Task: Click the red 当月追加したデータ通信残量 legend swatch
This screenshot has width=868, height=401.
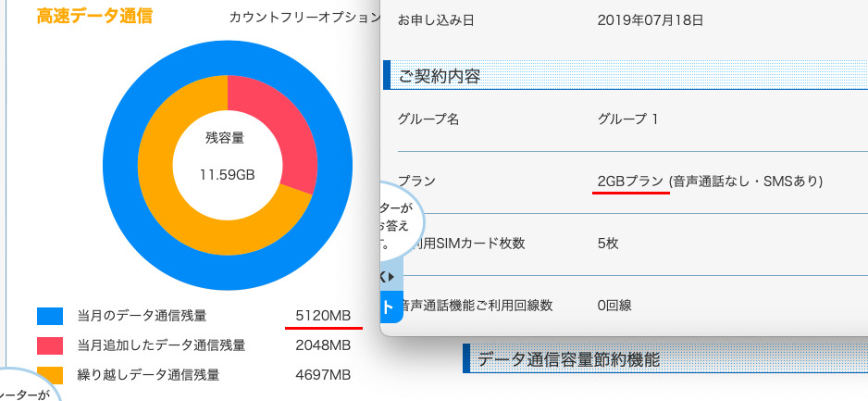Action: (50, 345)
